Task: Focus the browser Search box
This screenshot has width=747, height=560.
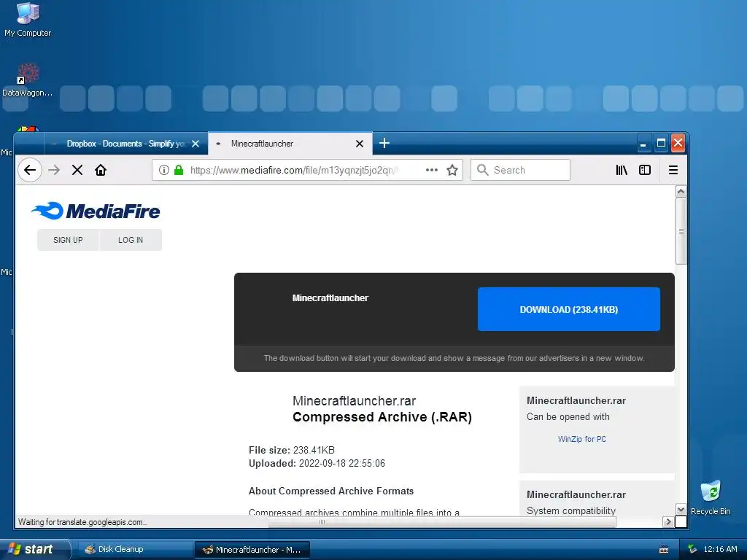Action: coord(521,170)
